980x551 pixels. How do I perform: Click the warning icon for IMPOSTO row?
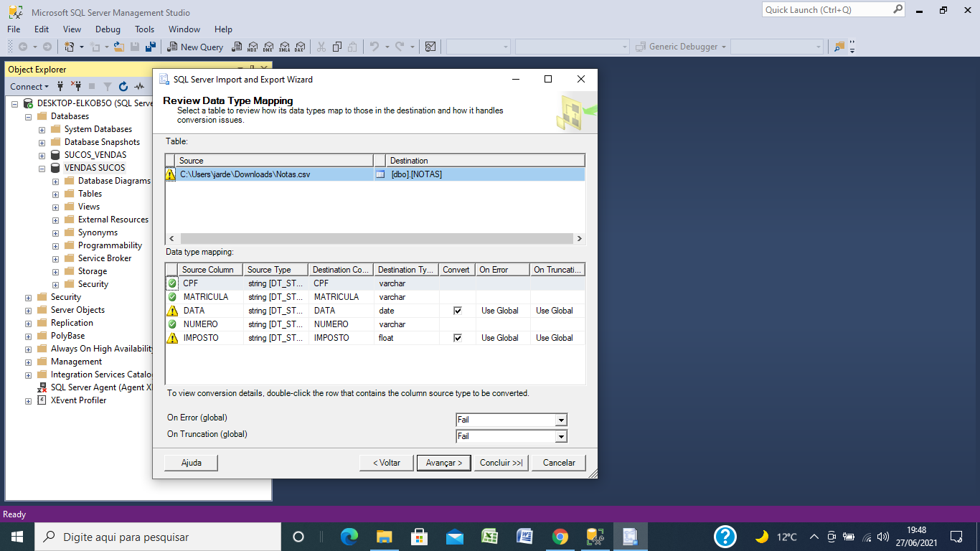[172, 338]
